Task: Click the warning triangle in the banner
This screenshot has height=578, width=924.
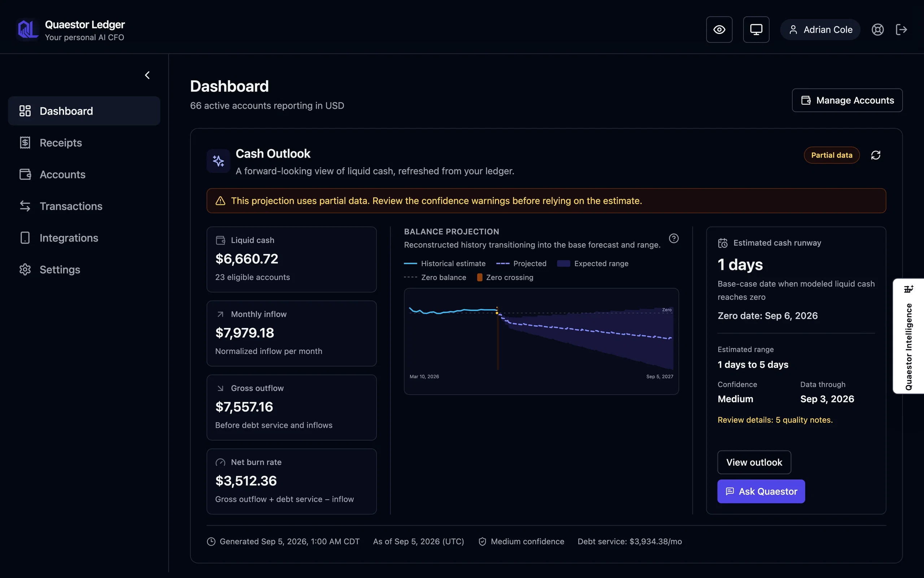Action: tap(220, 201)
